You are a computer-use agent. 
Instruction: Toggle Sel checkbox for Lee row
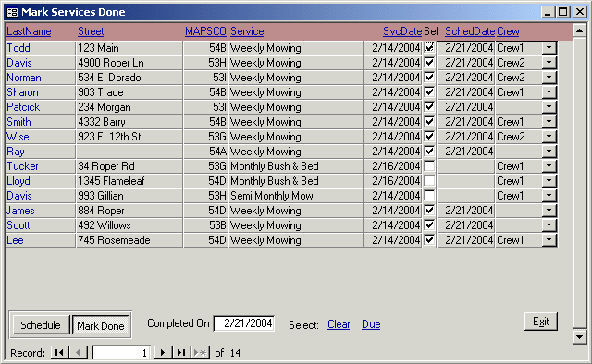point(429,240)
